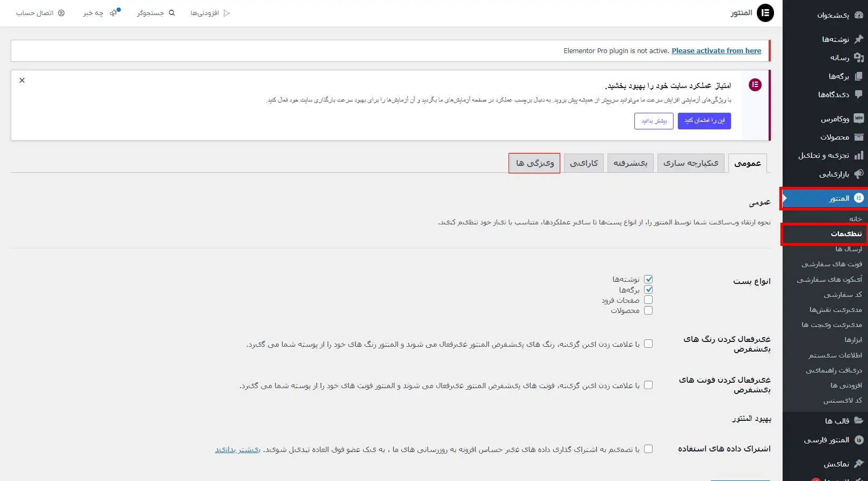This screenshot has width=868, height=481.
Task: Click the appearance (نمایش) brush icon
Action: [858, 463]
